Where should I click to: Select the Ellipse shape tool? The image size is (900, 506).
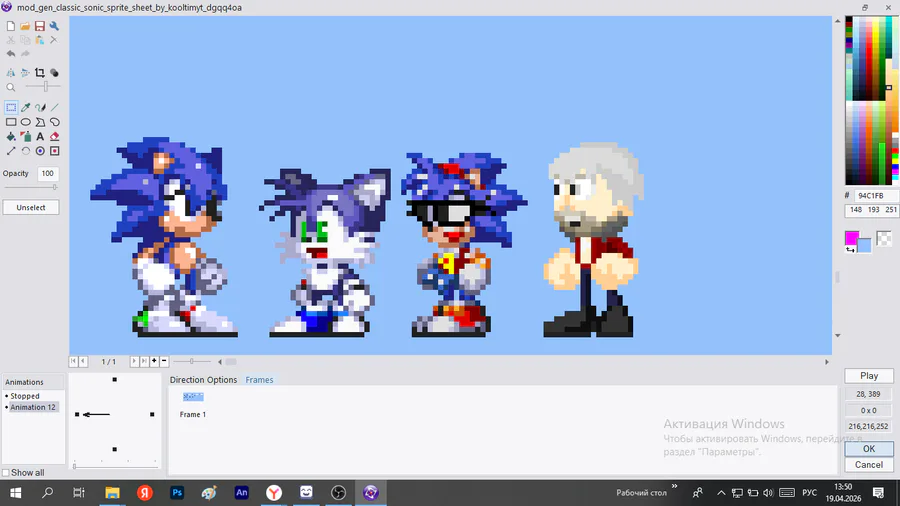tap(25, 122)
